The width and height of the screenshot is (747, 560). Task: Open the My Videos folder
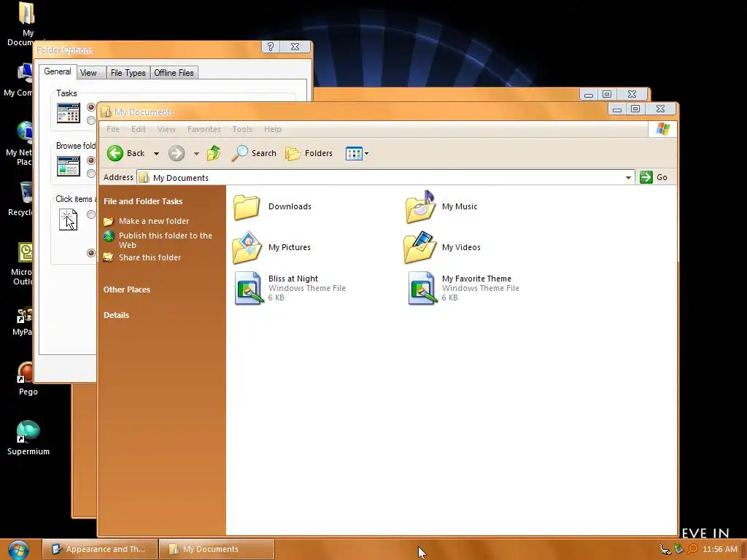tap(442, 247)
